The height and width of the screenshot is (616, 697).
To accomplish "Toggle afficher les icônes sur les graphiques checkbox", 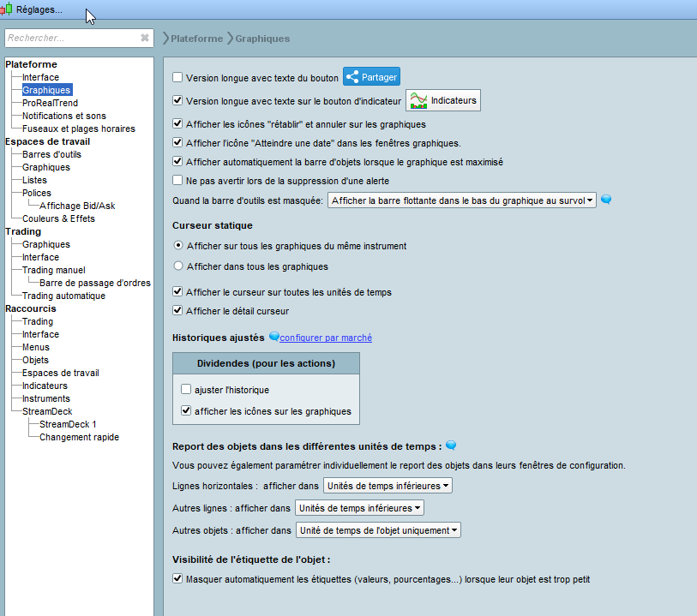I will 186,411.
